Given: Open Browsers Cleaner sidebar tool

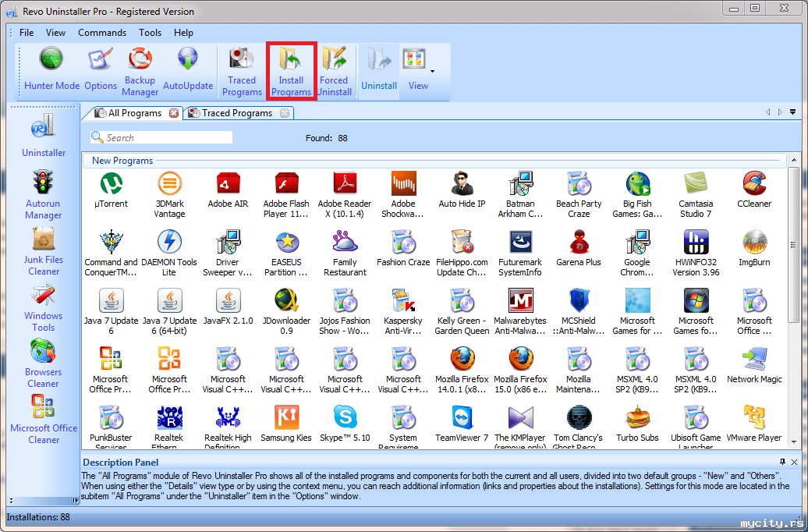Looking at the screenshot, I should click(x=44, y=364).
